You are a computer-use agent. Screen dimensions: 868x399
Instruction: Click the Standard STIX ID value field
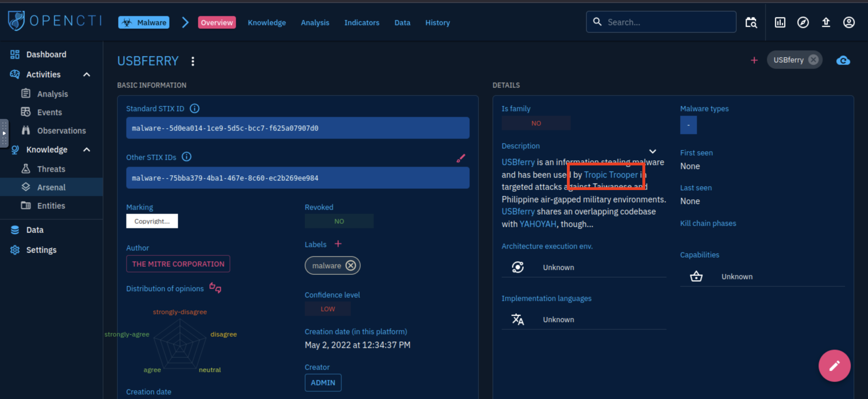pyautogui.click(x=298, y=128)
